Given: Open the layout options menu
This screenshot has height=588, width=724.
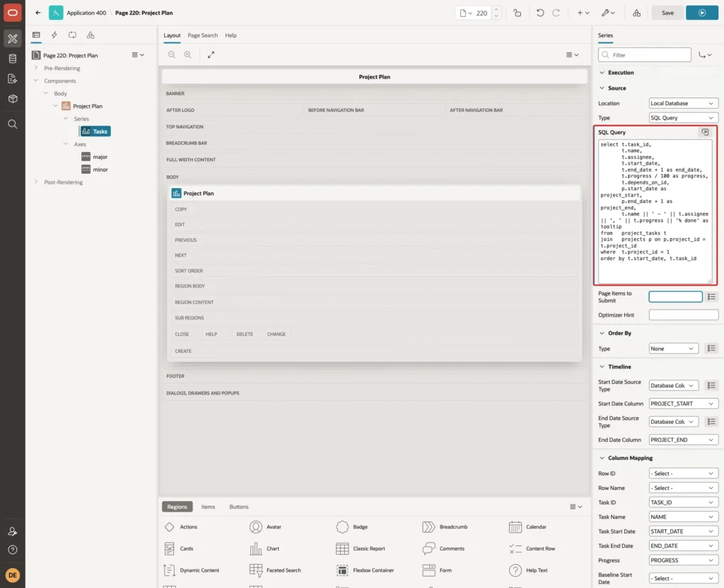Looking at the screenshot, I should coord(572,54).
